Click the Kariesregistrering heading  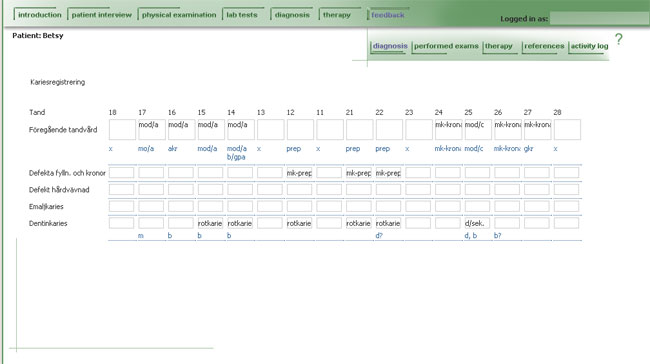pyautogui.click(x=58, y=82)
